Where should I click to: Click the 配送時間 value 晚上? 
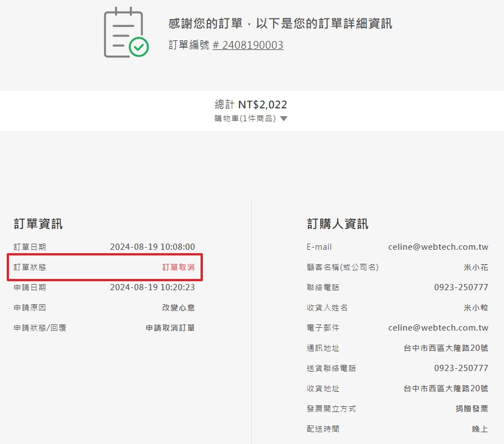click(480, 429)
